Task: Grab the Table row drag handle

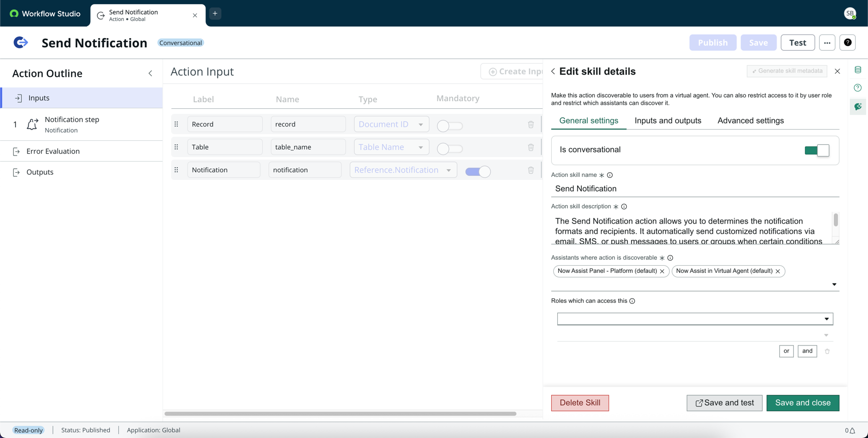Action: click(x=176, y=147)
